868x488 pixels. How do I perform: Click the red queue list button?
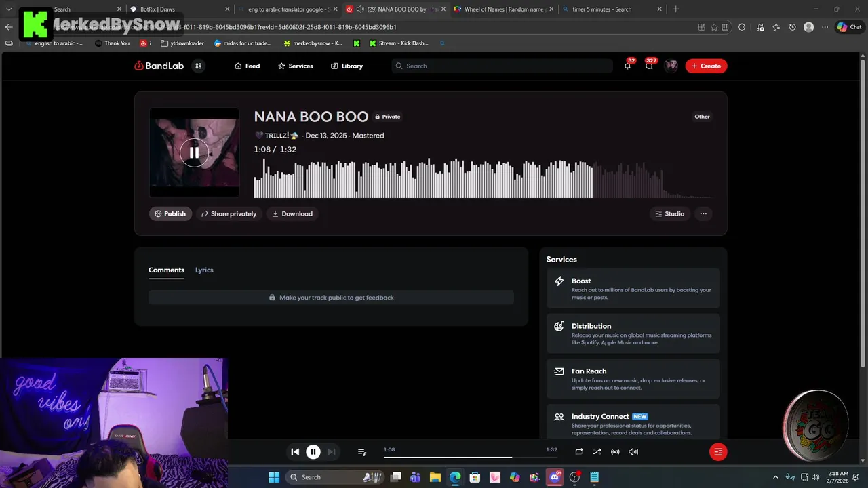click(x=718, y=451)
